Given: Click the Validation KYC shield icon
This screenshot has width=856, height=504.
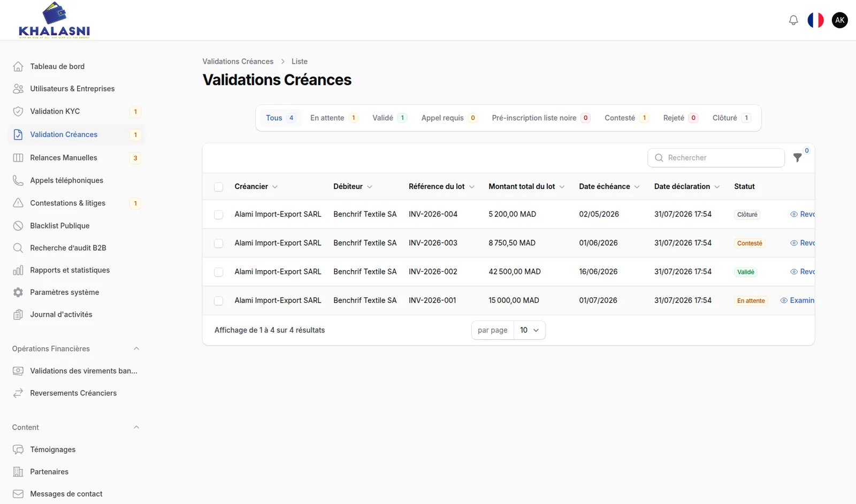Looking at the screenshot, I should 18,111.
